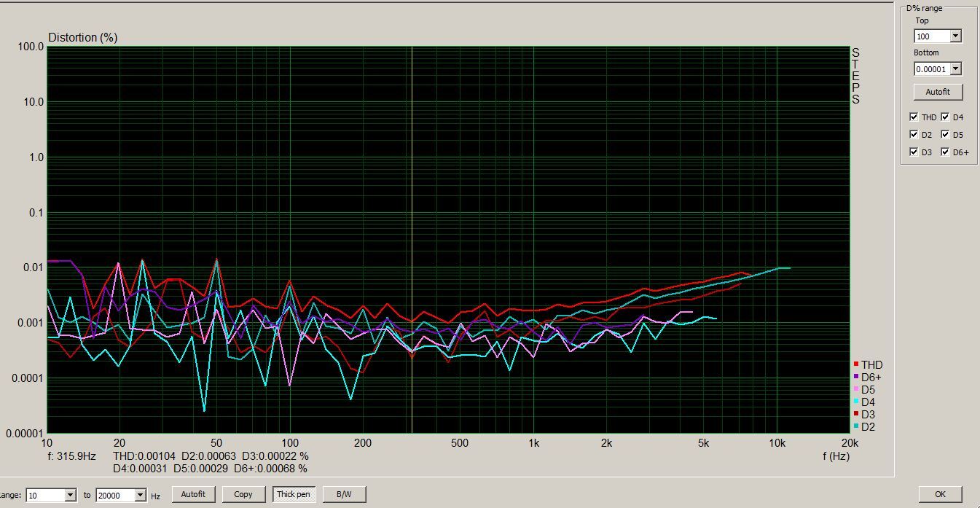Disable the D3 harmonic checkbox

coord(914,152)
